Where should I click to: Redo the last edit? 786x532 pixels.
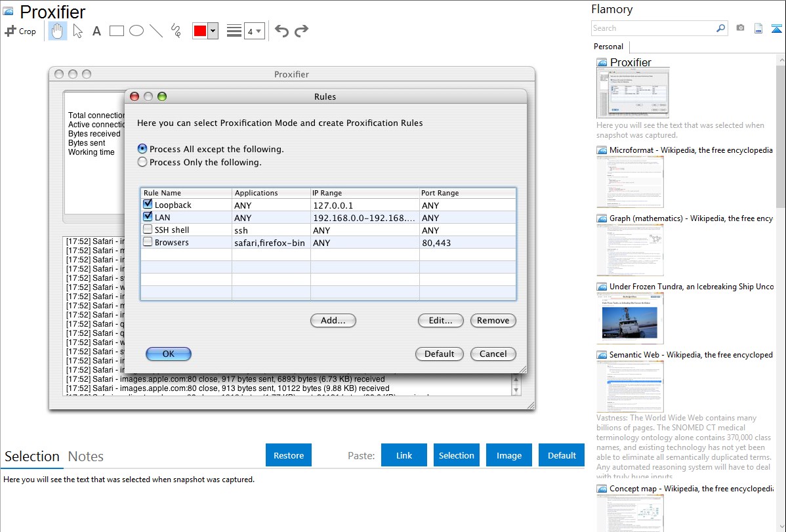(301, 31)
